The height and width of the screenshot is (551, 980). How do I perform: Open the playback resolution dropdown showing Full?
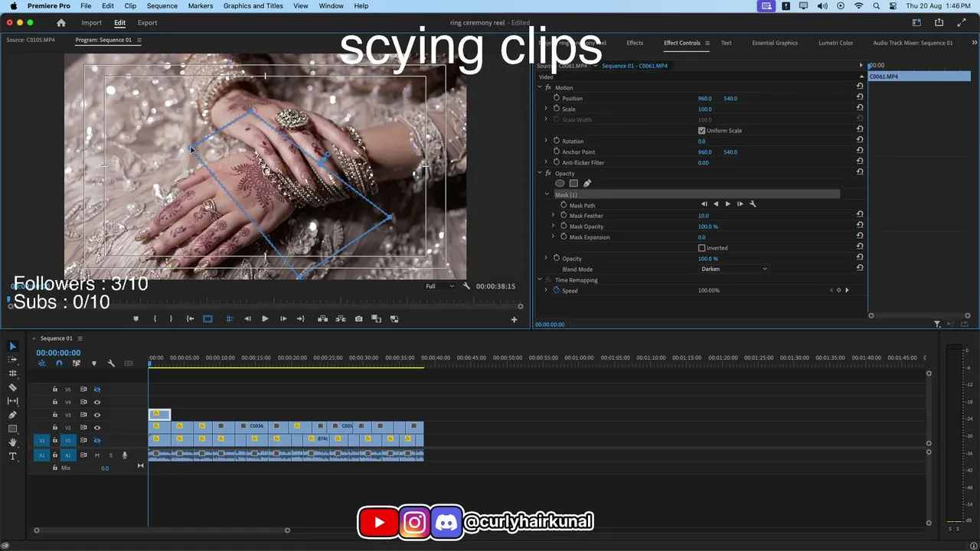point(439,286)
